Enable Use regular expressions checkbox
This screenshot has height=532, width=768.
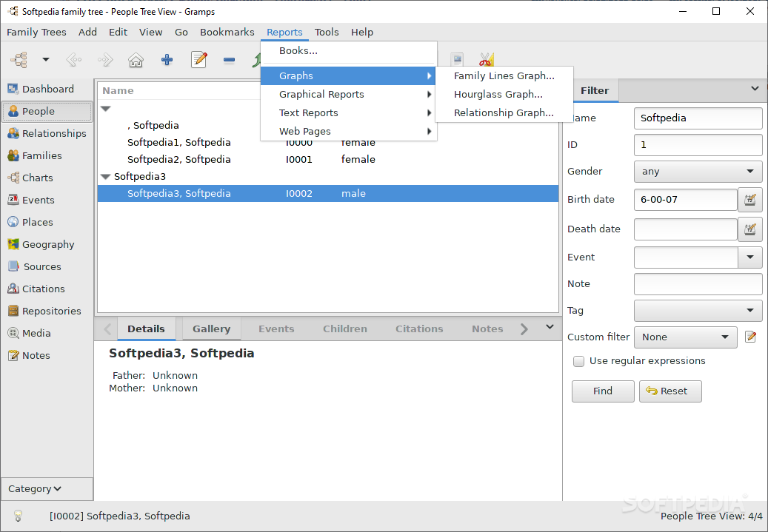pyautogui.click(x=579, y=361)
